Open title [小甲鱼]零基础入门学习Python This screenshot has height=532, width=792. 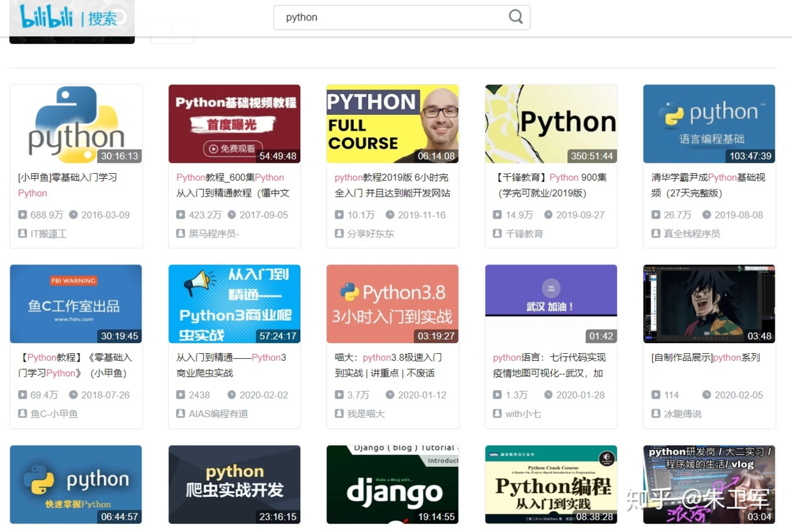click(x=67, y=185)
